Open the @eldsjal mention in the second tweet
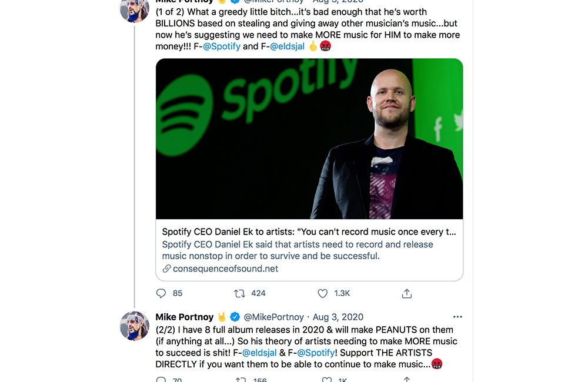 (260, 353)
